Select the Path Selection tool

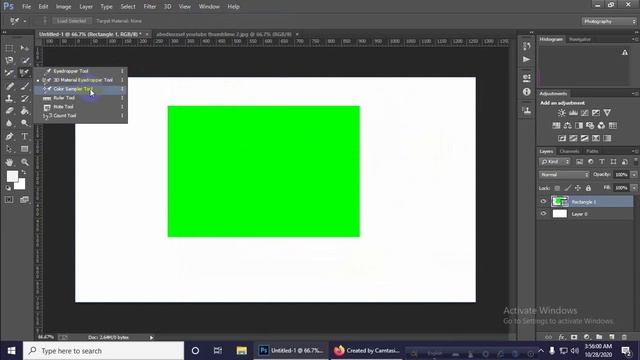click(x=9, y=149)
